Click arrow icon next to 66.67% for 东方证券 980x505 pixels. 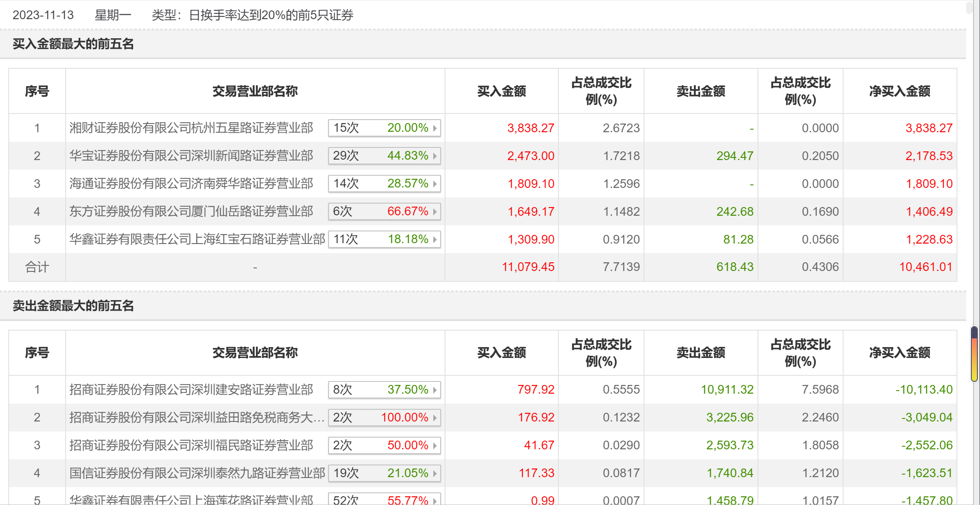(x=435, y=211)
